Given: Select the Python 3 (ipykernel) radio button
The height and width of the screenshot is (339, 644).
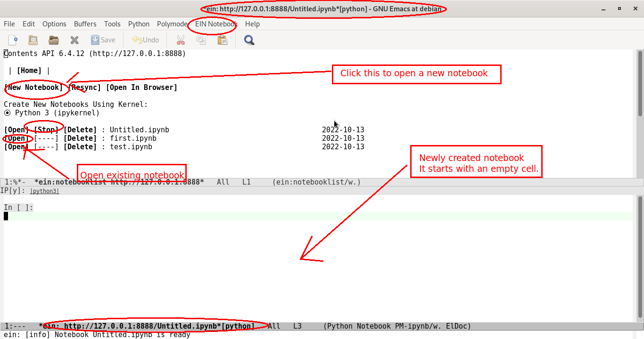Looking at the screenshot, I should pyautogui.click(x=7, y=113).
